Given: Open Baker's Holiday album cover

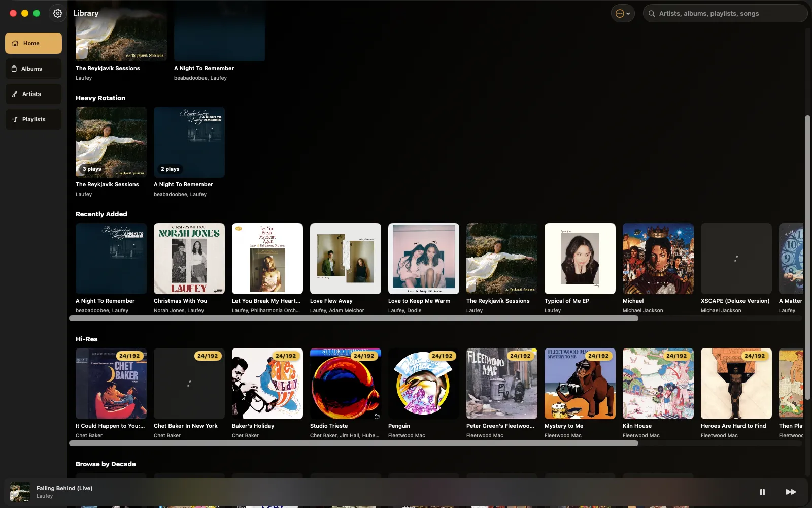Looking at the screenshot, I should [x=267, y=384].
